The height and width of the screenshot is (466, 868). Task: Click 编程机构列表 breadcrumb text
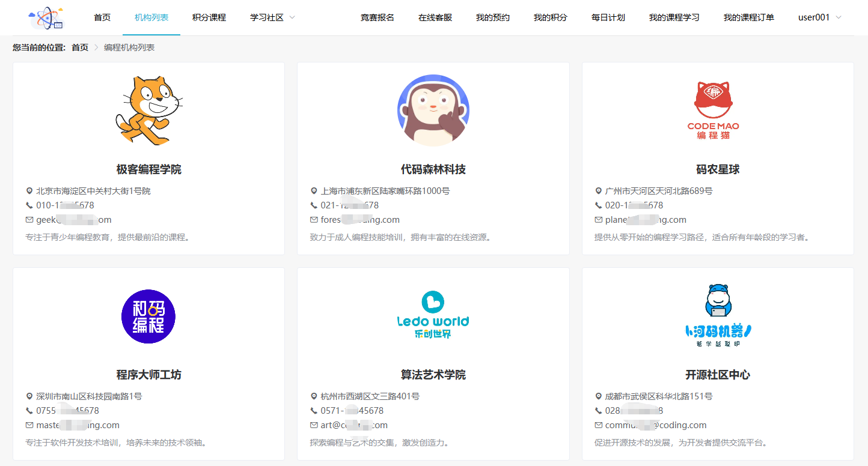[x=129, y=47]
